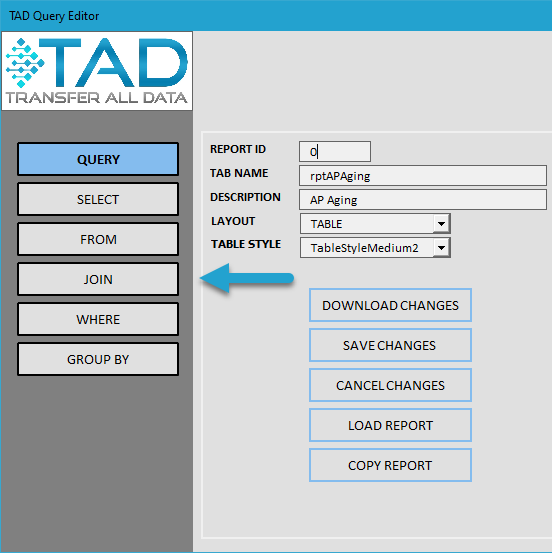Click COPY REPORT button
This screenshot has width=552, height=553.
(390, 465)
